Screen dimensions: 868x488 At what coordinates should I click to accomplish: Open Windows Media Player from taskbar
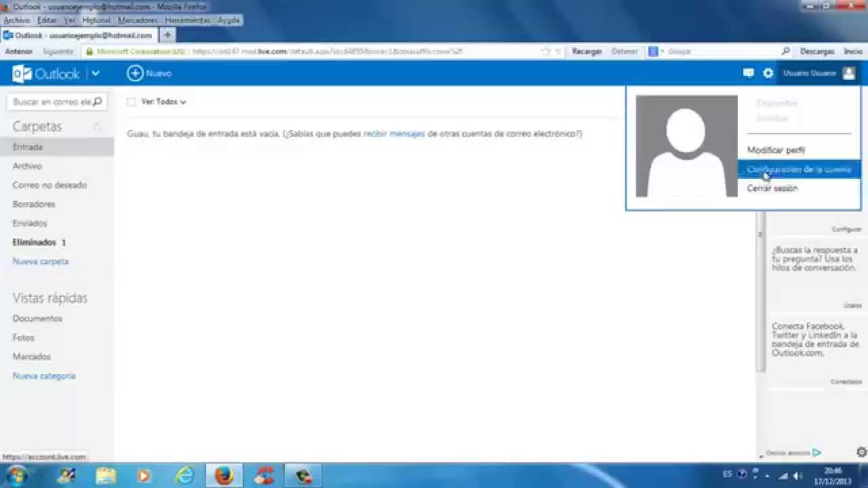pyautogui.click(x=144, y=476)
